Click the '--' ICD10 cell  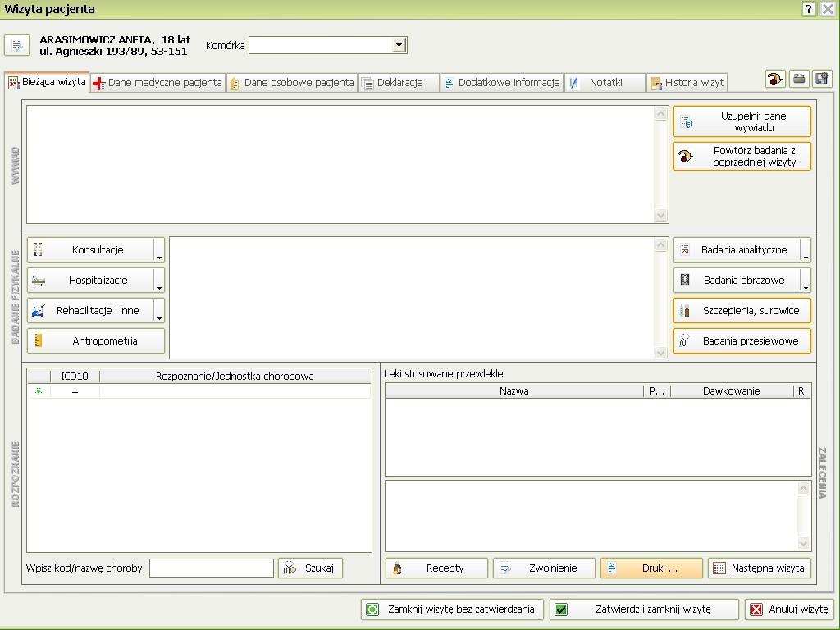point(75,391)
